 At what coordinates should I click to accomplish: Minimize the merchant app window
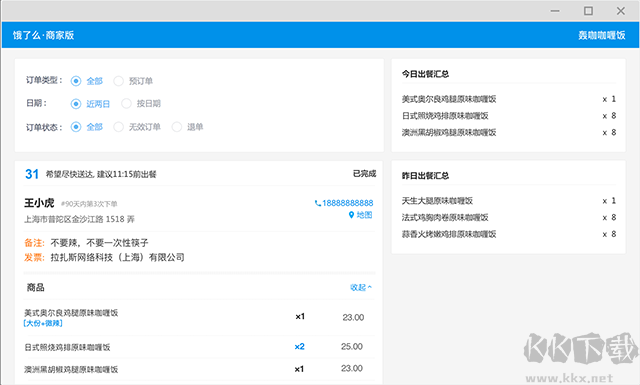[x=555, y=11]
